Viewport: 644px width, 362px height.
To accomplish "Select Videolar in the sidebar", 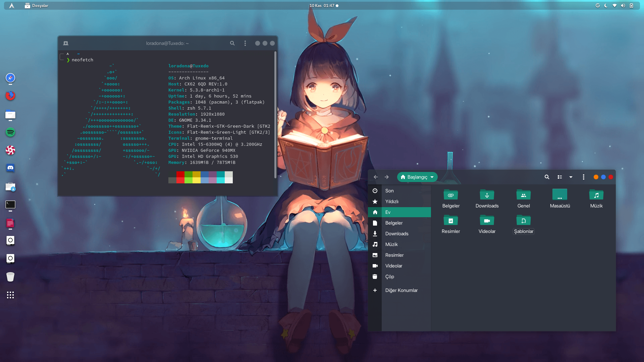I will (399, 266).
